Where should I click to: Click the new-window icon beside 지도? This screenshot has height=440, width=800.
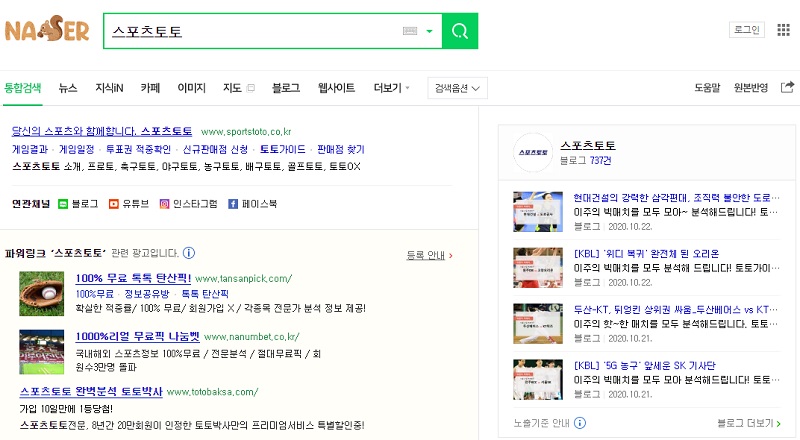(x=251, y=88)
